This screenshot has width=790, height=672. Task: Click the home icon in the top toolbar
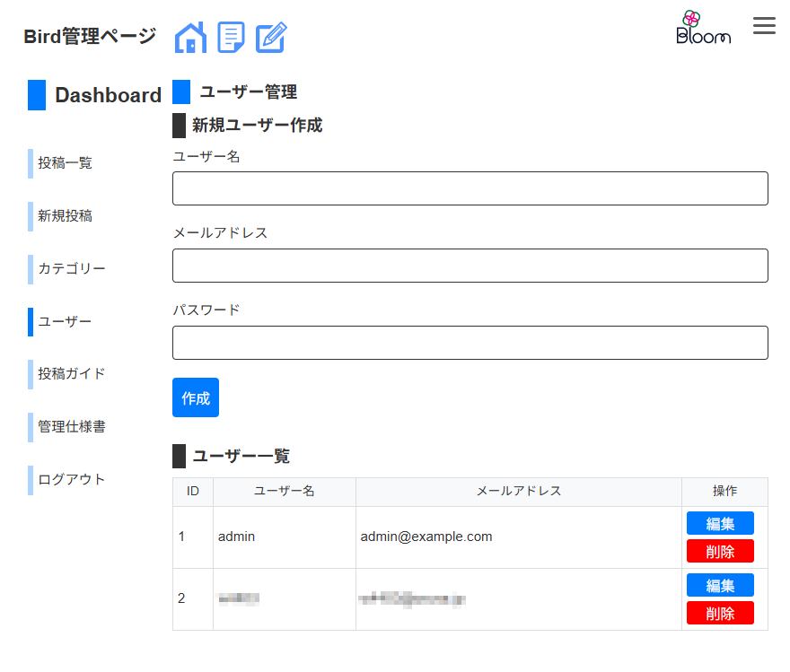tap(190, 38)
